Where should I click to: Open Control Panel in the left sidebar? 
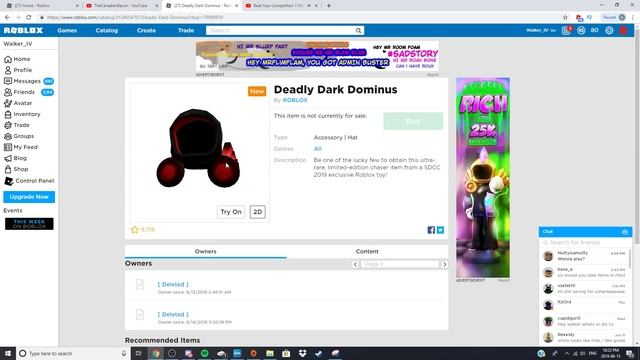[29, 181]
